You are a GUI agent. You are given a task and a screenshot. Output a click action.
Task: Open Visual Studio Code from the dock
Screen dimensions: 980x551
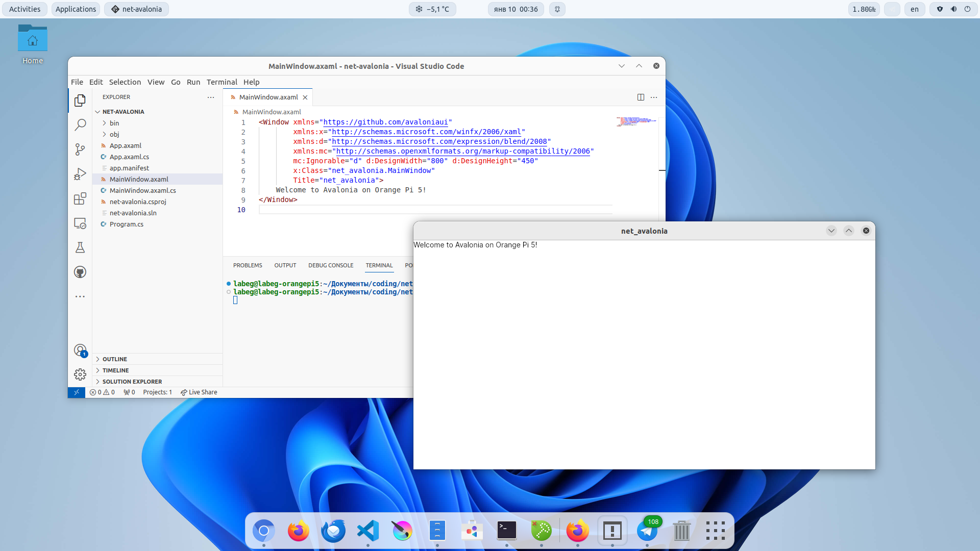(368, 531)
